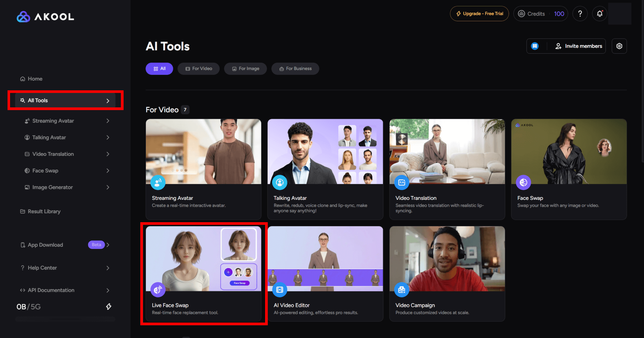This screenshot has width=644, height=338.
Task: Click the Streaming Avatar card badge icon
Action: [158, 183]
